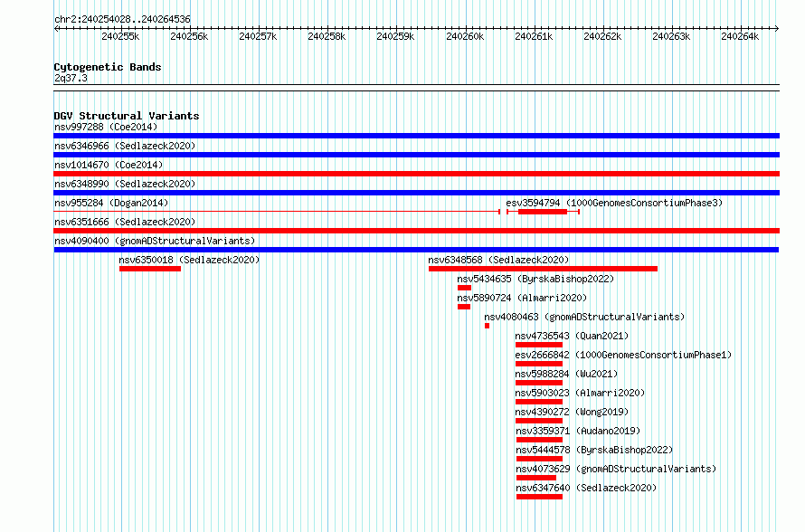Select the red bar under nsv5903023
This screenshot has height=532, width=805.
tap(539, 402)
